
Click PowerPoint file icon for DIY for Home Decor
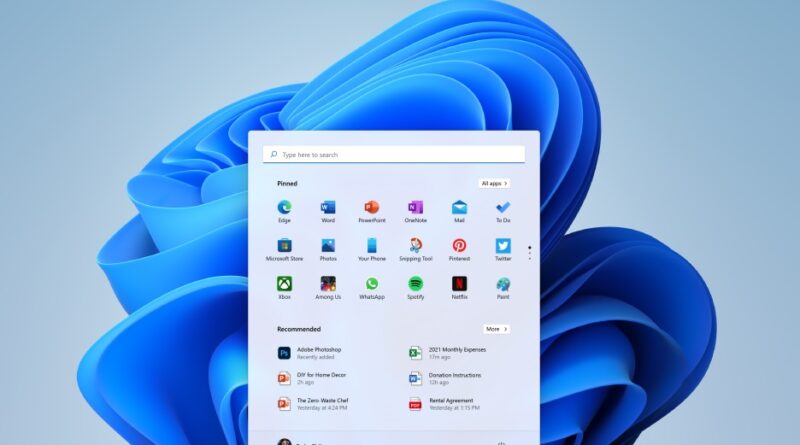[284, 379]
